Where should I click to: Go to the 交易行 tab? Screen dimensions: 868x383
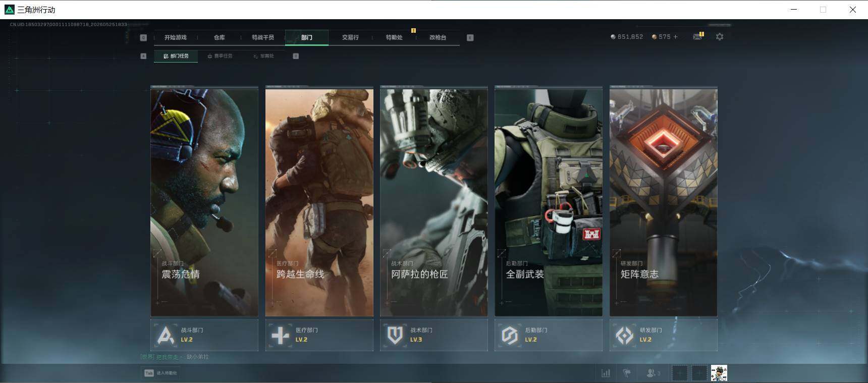click(350, 37)
